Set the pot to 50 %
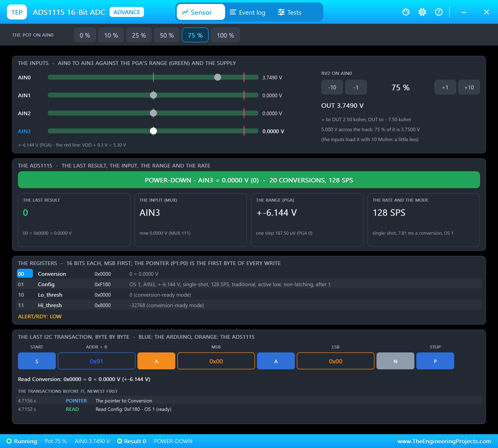The height and width of the screenshot is (448, 498). 167,35
